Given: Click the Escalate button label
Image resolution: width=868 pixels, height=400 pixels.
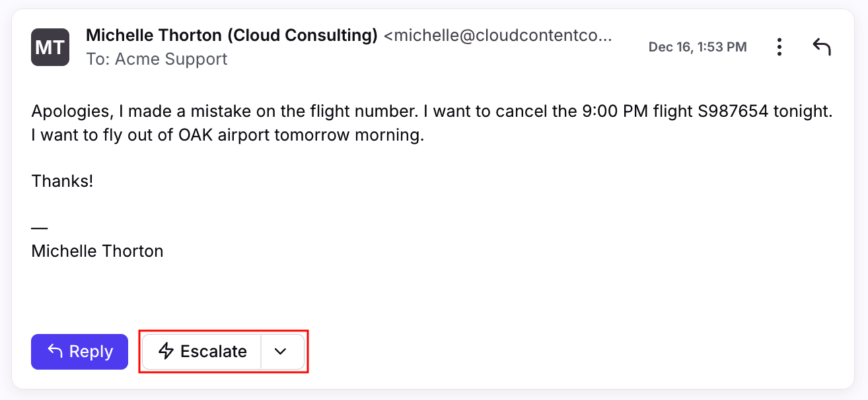Looking at the screenshot, I should [x=213, y=351].
